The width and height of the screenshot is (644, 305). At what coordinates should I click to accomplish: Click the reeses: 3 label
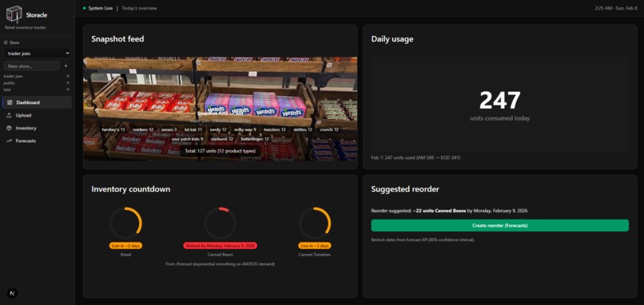tap(169, 129)
